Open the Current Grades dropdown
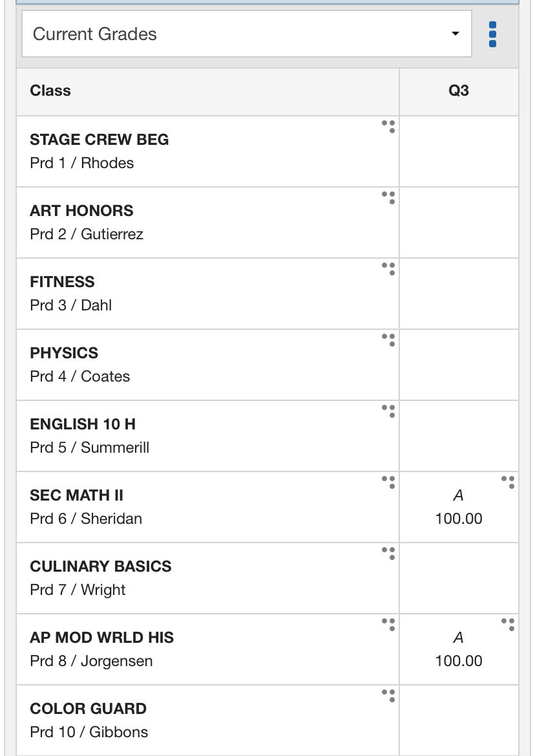Viewport: 535px width, 756px height. (x=246, y=34)
